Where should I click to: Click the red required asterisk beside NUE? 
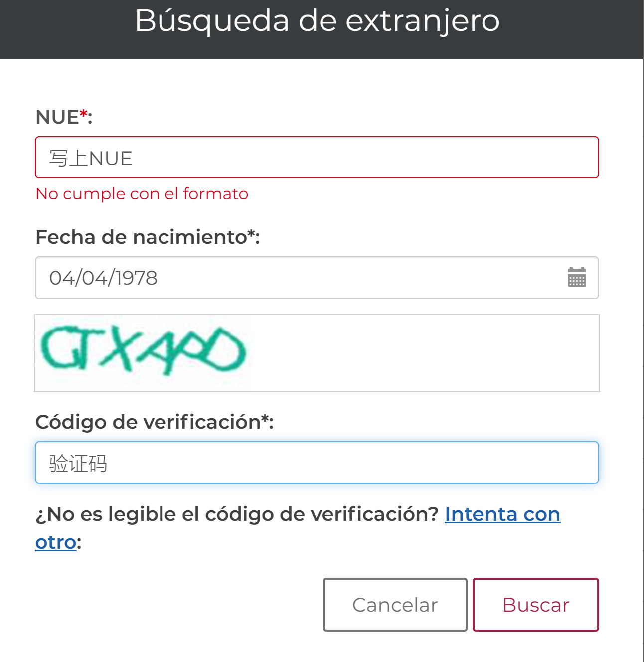[x=84, y=115]
